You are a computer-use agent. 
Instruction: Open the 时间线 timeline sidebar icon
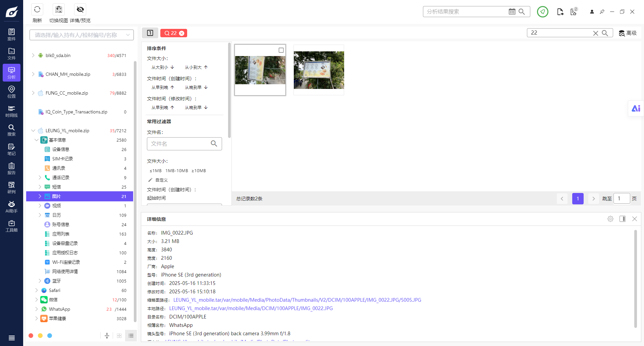point(11,111)
